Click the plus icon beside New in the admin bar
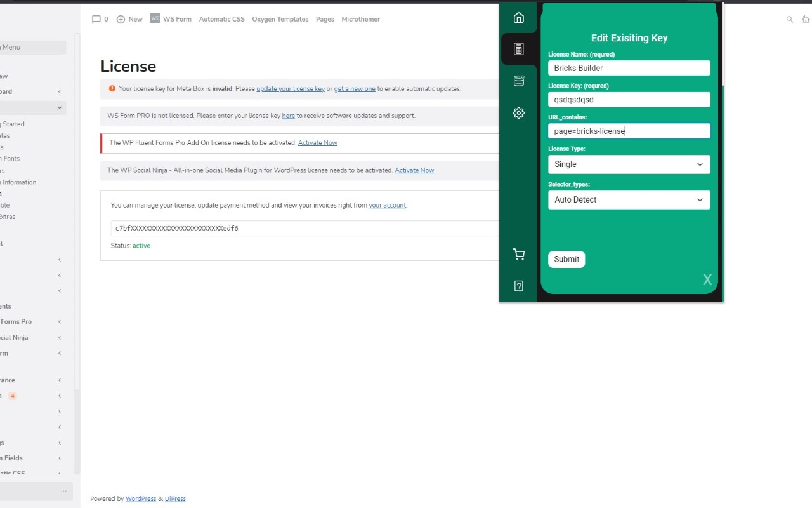 pyautogui.click(x=121, y=19)
